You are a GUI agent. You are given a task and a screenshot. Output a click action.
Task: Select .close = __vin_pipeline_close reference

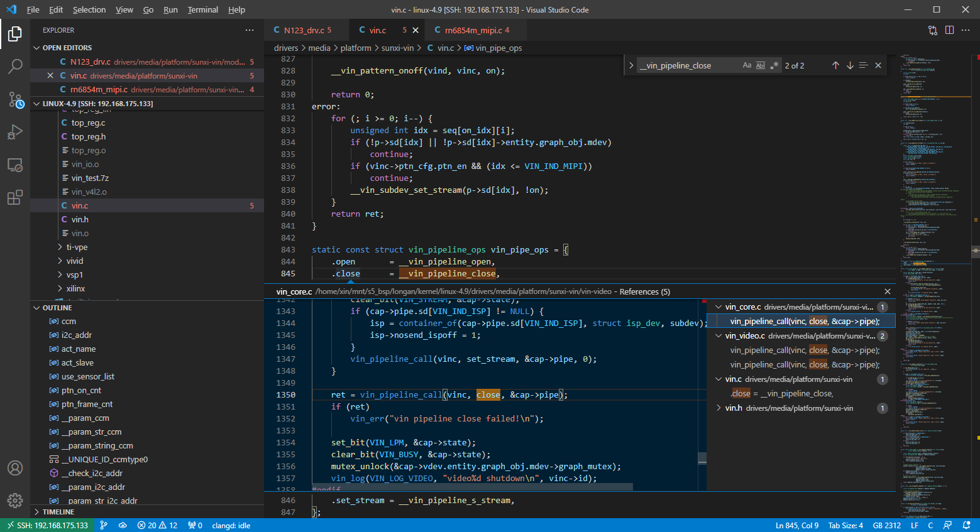point(801,394)
